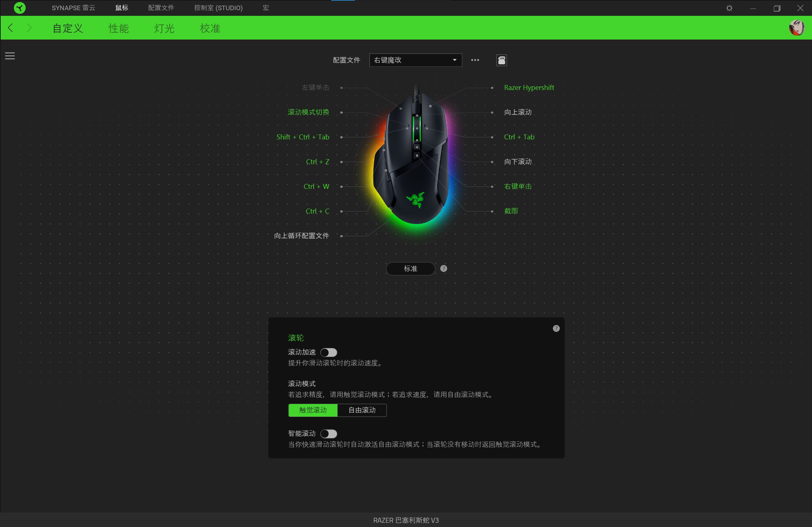Open the 控制室 (STUDIO) tab

coord(218,8)
